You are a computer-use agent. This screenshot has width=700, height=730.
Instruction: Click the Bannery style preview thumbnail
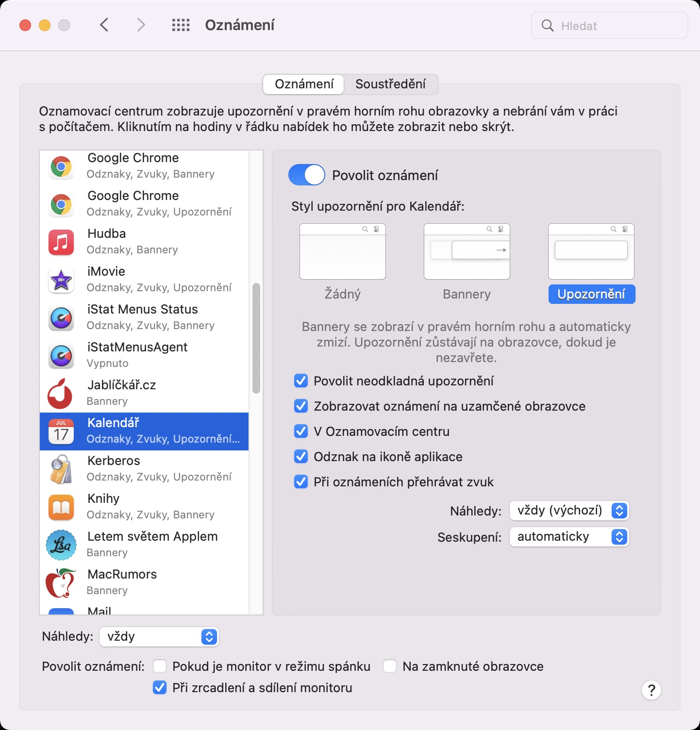point(467,251)
